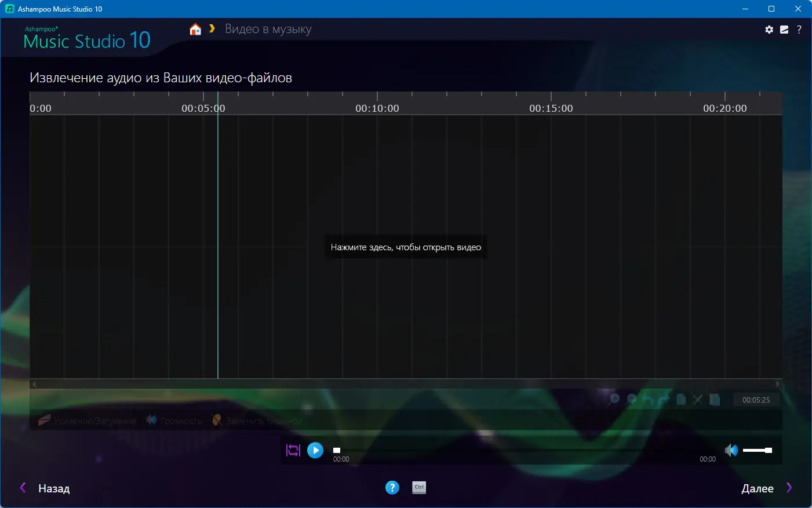Open the skin/appearance icon beside the gear

pos(784,30)
